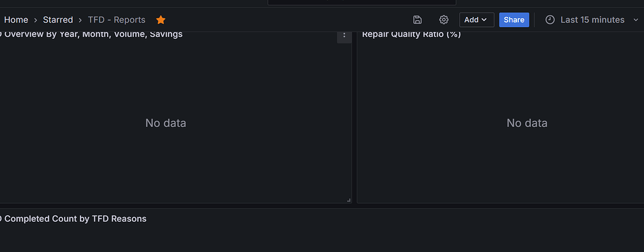The height and width of the screenshot is (252, 644).
Task: Click Overview By Year, Month panel title
Action: click(x=93, y=35)
